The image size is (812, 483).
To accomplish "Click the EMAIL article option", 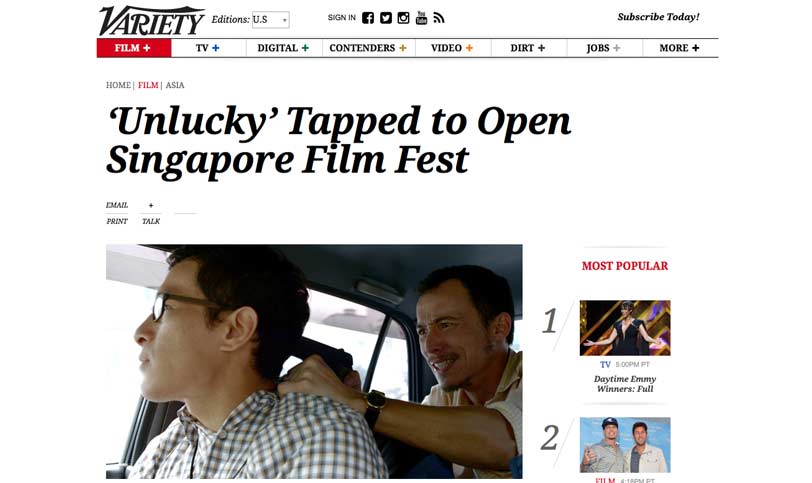I will (117, 206).
